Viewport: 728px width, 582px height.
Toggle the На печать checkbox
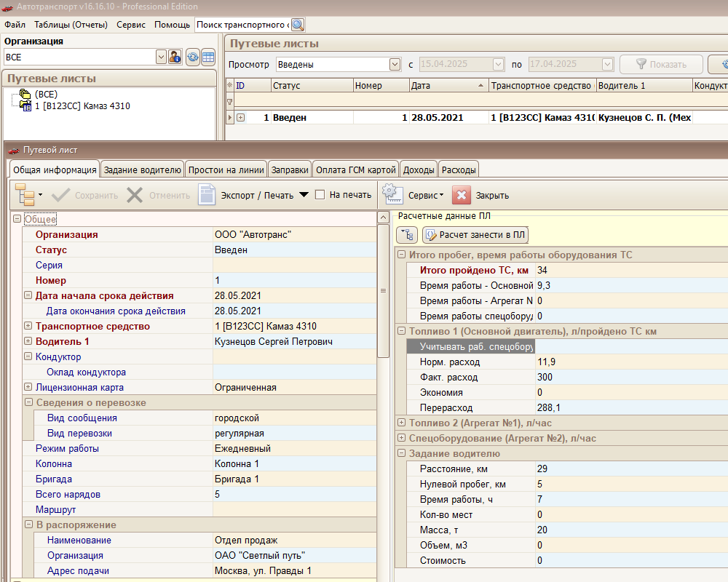click(x=320, y=195)
